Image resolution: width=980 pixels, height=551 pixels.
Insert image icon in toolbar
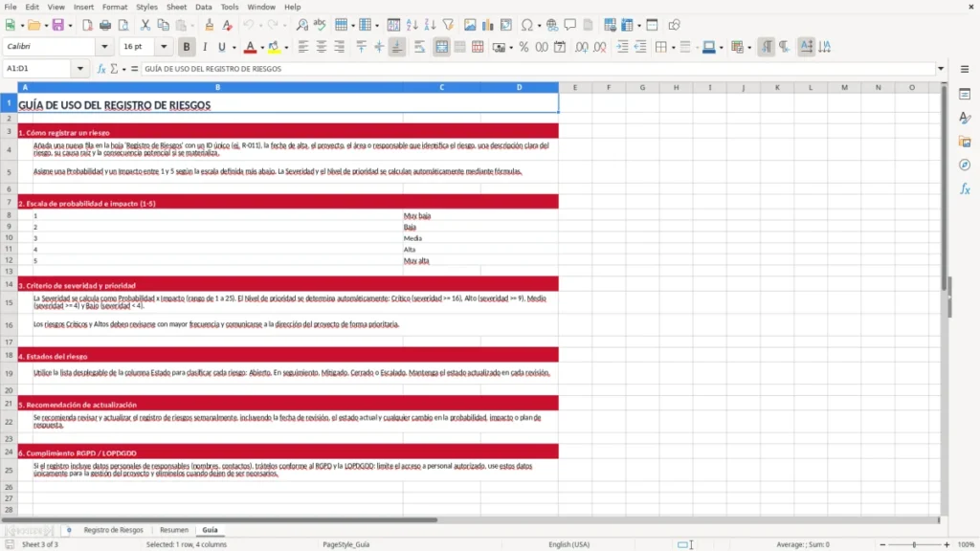coord(470,25)
